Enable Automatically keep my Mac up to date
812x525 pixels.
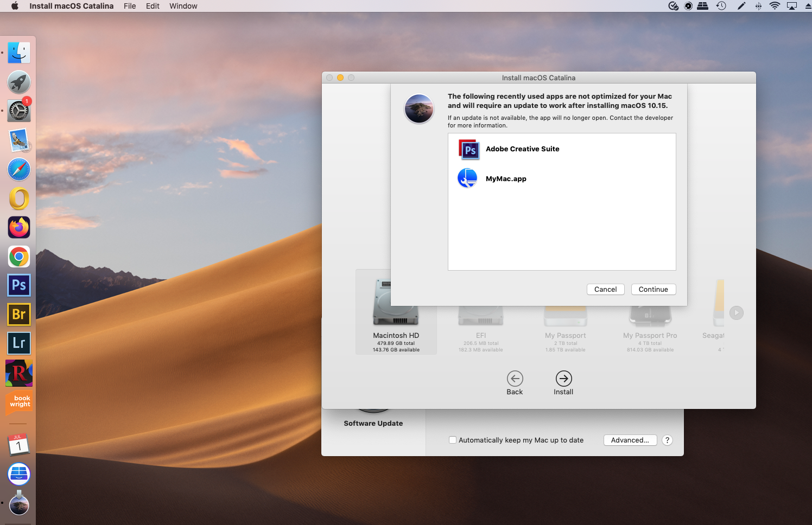point(453,440)
